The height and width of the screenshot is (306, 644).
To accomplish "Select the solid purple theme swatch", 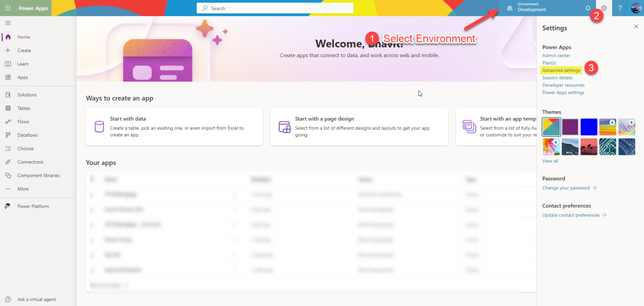I will (x=570, y=127).
